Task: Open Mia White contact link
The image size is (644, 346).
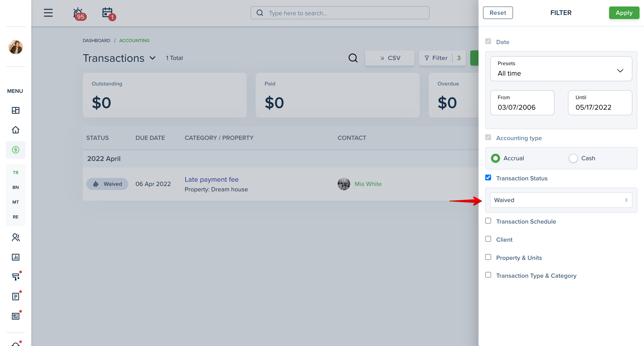Action: (x=368, y=184)
